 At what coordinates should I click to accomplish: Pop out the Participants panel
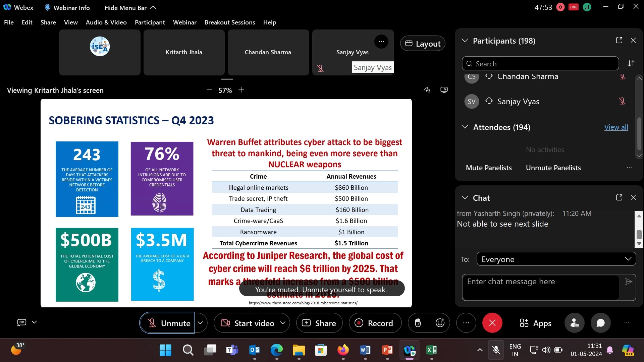pyautogui.click(x=619, y=41)
